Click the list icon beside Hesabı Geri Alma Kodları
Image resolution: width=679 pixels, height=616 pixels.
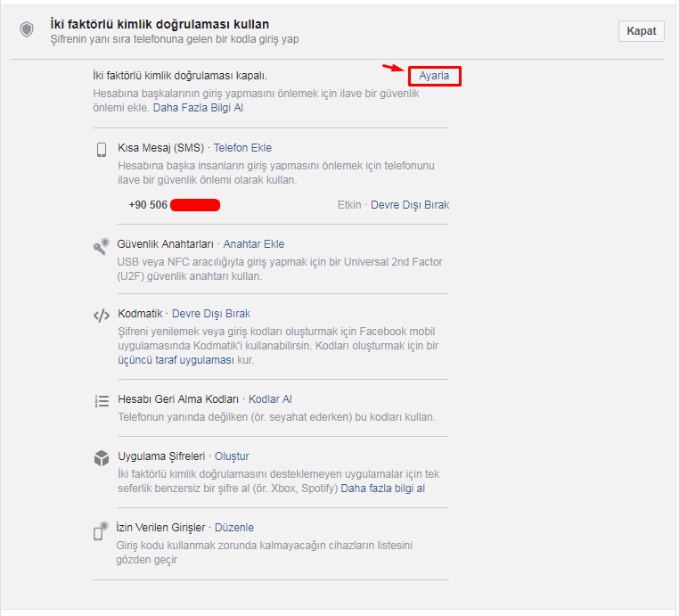[102, 400]
